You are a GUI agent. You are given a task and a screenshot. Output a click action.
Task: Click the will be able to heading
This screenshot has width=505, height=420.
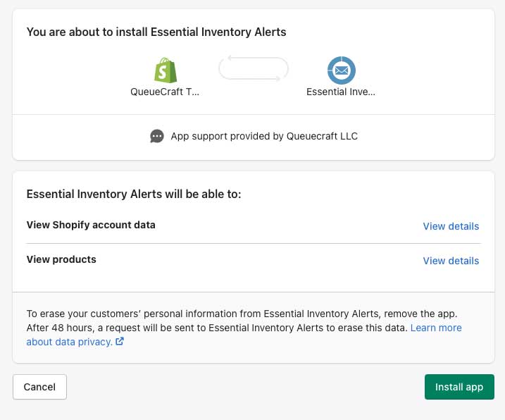click(134, 194)
